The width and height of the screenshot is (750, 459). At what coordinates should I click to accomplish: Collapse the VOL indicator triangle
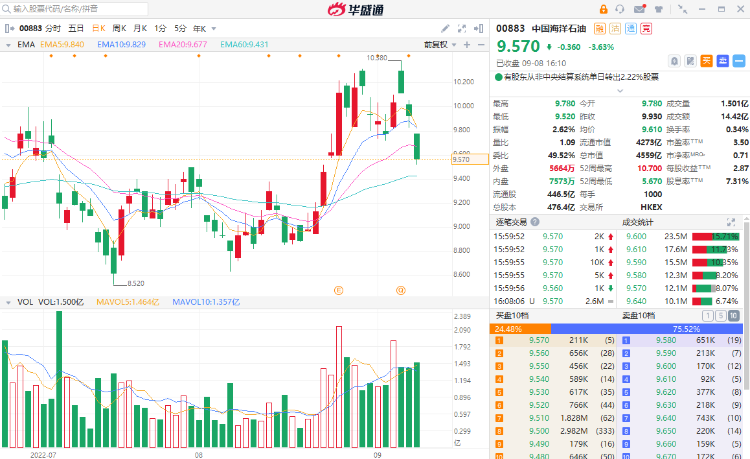[x=8, y=303]
